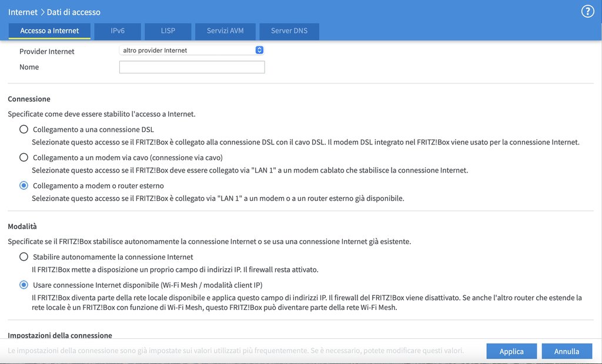
Task: Click text 'Specificate come deve essere stabilito l'accesso a Internet.'
Action: click(102, 114)
